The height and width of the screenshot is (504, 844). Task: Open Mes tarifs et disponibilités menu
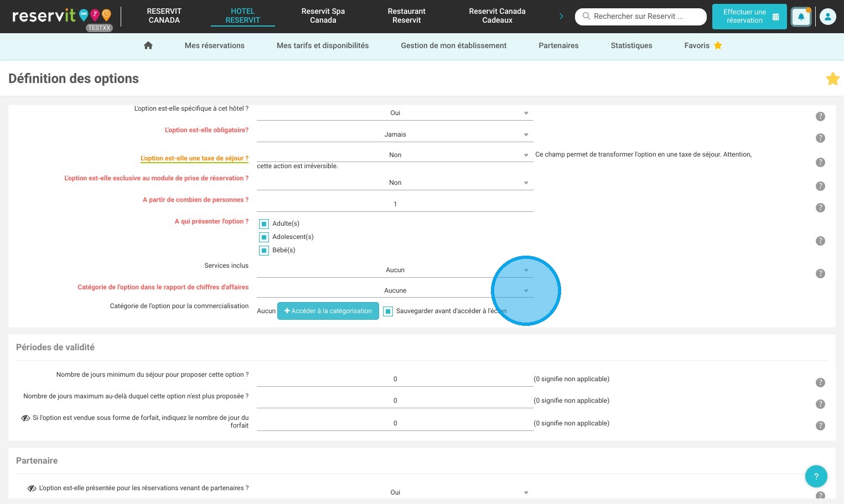(323, 45)
